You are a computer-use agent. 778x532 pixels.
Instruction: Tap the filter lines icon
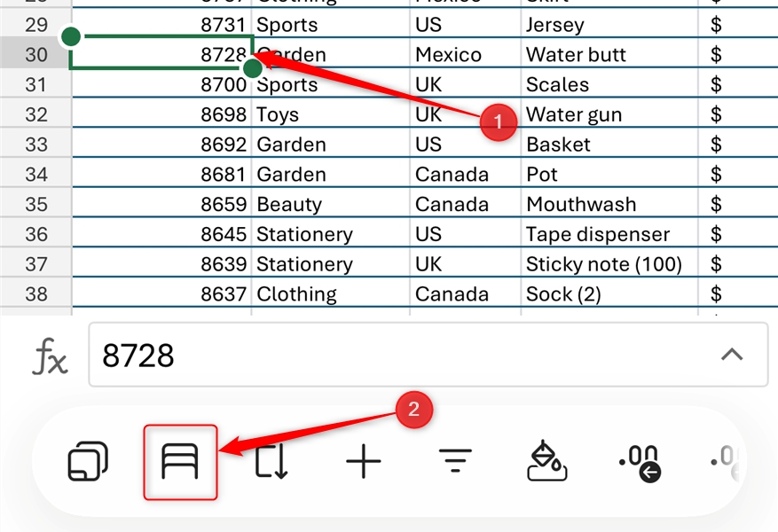click(455, 460)
